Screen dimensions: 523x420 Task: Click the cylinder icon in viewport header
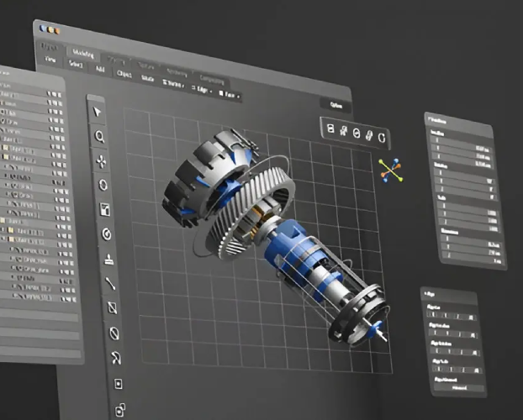[x=330, y=129]
